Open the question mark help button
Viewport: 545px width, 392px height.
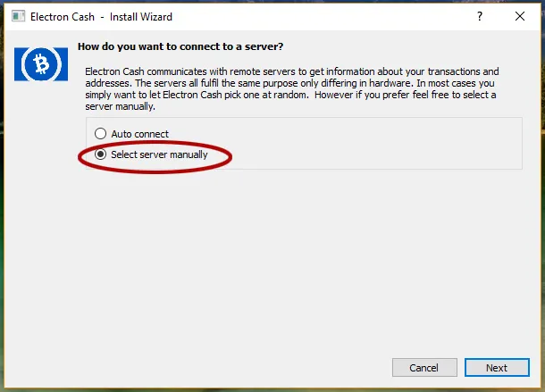[480, 16]
